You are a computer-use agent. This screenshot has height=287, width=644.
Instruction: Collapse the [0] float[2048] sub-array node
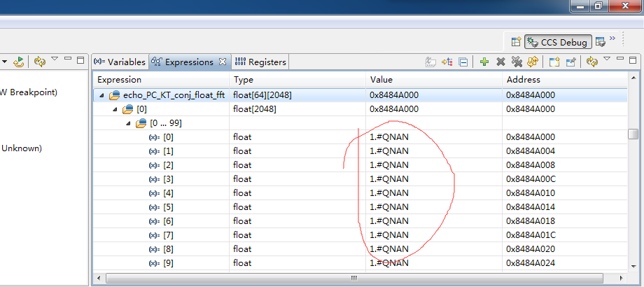pyautogui.click(x=115, y=110)
